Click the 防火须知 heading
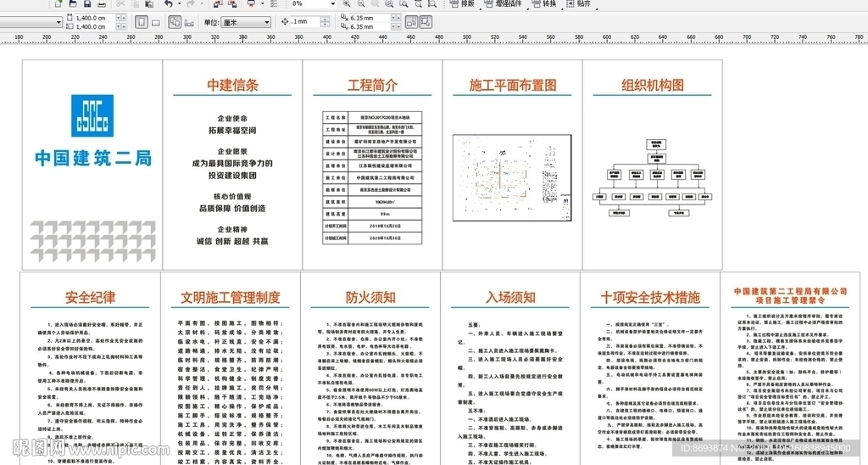868x465 pixels. [370, 297]
